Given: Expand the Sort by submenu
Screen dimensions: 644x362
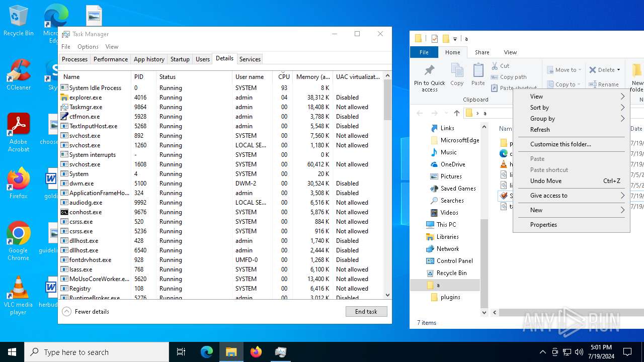Looking at the screenshot, I should [x=572, y=108].
